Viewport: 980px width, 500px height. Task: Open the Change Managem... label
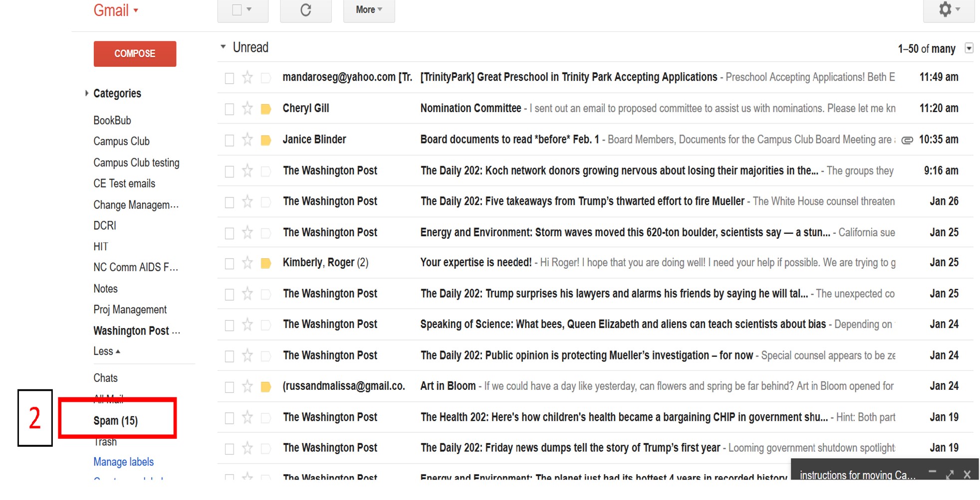pyautogui.click(x=136, y=205)
